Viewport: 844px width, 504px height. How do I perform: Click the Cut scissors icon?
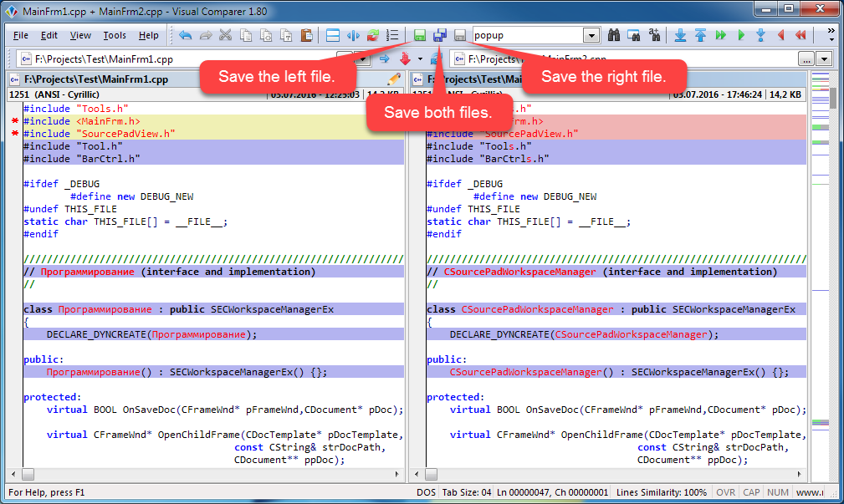[x=225, y=36]
